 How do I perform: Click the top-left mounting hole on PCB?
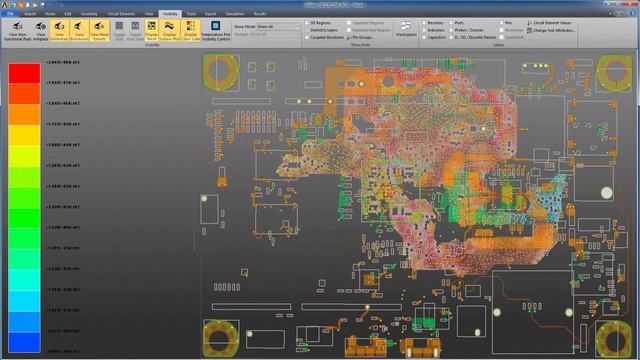point(221,72)
